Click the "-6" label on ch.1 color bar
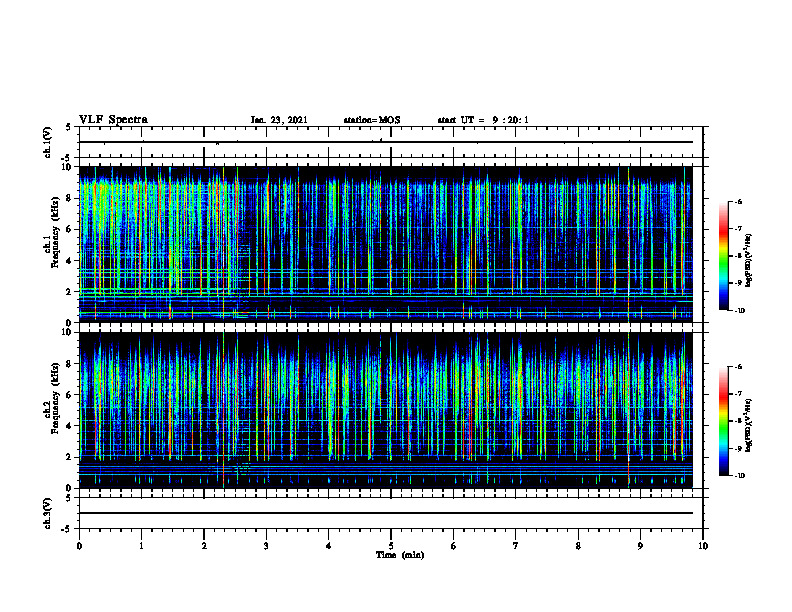The height and width of the screenshot is (612, 792). [737, 201]
